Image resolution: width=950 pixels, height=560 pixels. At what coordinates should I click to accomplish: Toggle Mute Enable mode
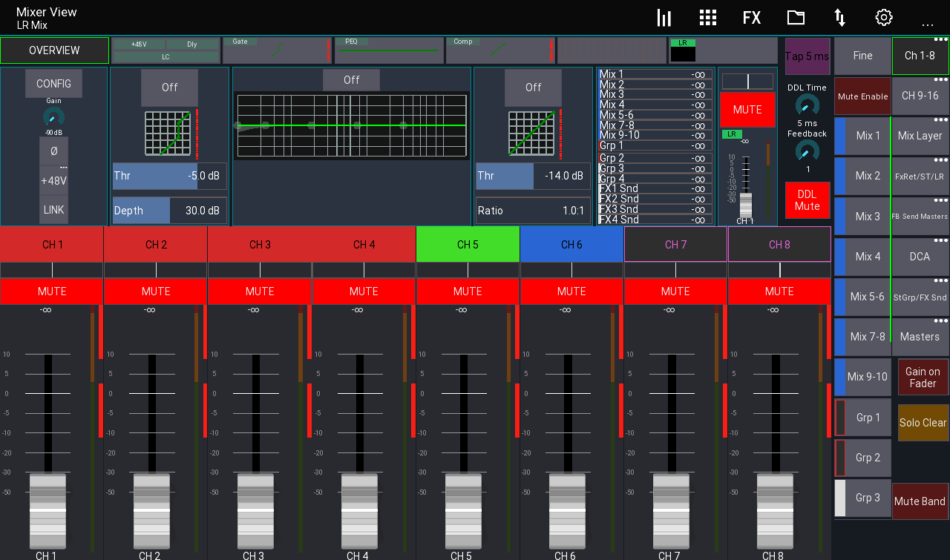[x=862, y=96]
